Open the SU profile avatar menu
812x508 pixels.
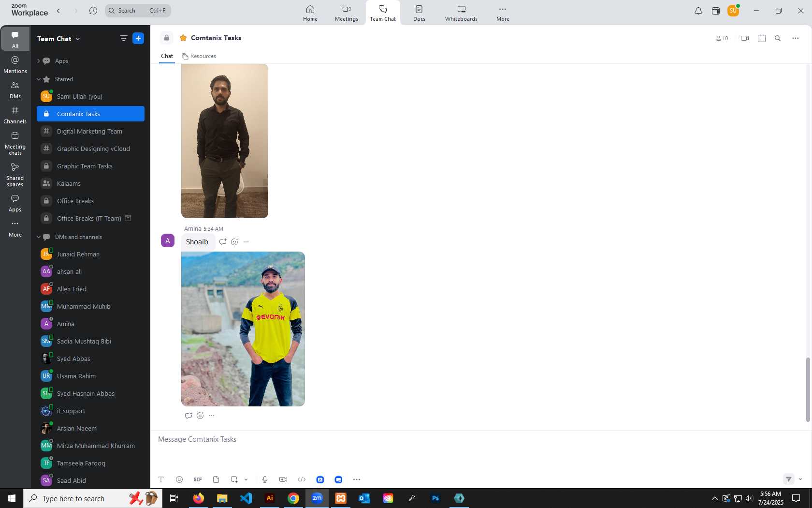pyautogui.click(x=733, y=11)
